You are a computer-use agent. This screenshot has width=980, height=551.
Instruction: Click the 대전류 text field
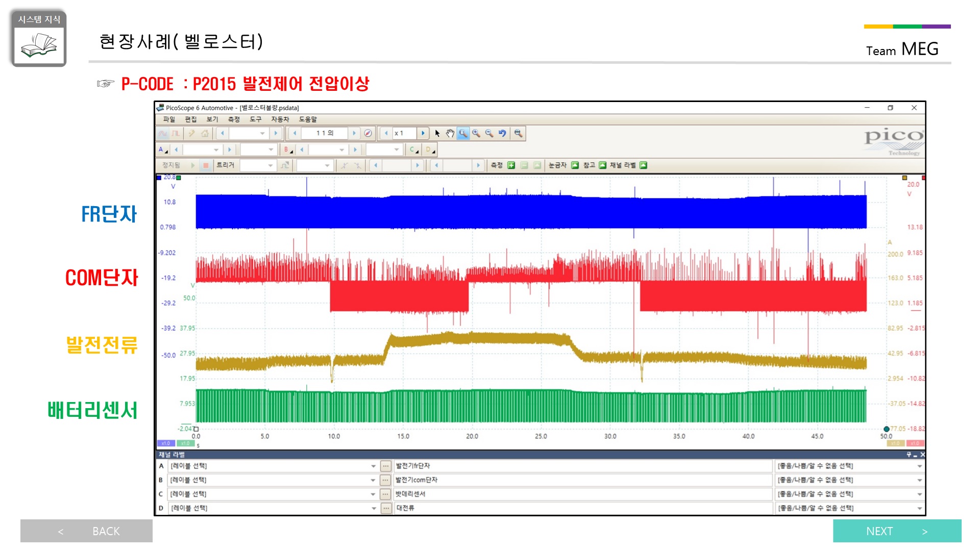[x=583, y=508]
